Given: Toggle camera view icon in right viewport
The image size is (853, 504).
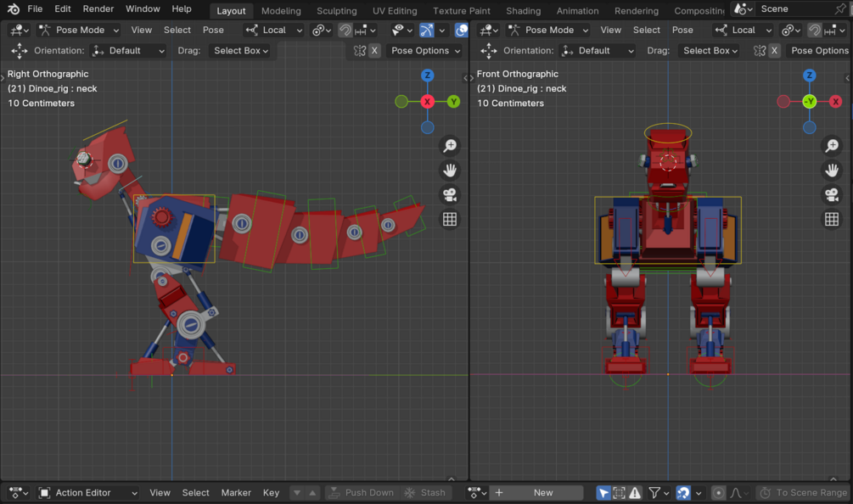Looking at the screenshot, I should [x=832, y=194].
